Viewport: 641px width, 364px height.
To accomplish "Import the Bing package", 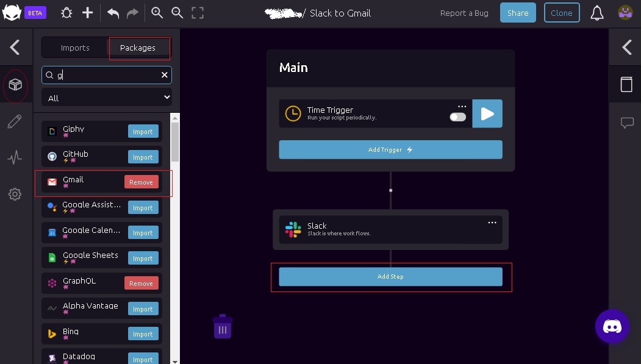I will [143, 334].
